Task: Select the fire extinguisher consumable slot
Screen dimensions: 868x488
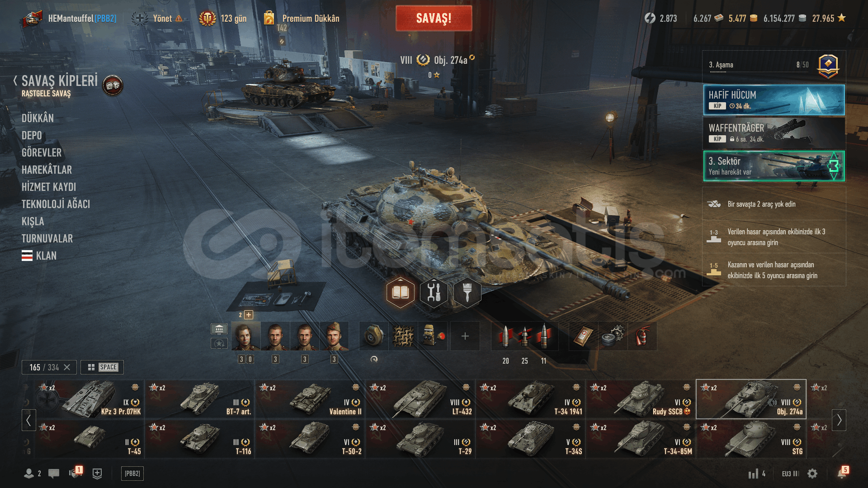Action: click(x=642, y=336)
